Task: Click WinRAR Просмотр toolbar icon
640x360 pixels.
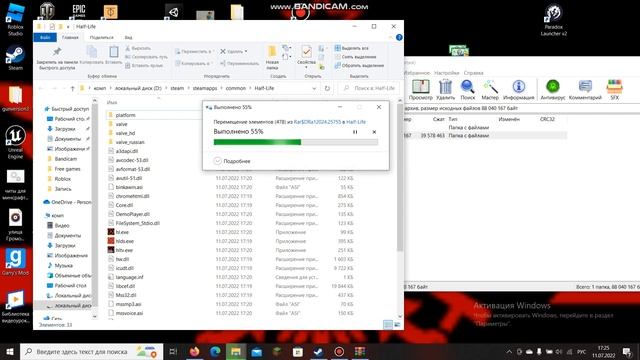Action: (x=420, y=90)
